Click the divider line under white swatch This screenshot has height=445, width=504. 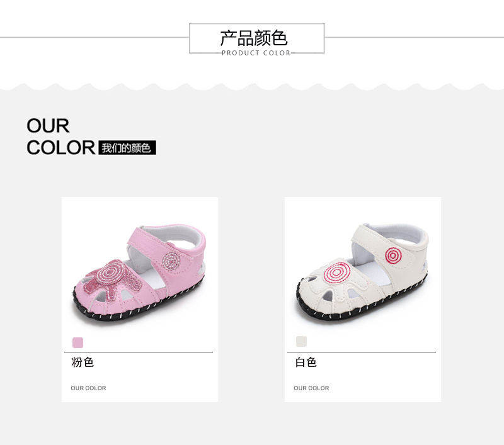click(x=362, y=352)
